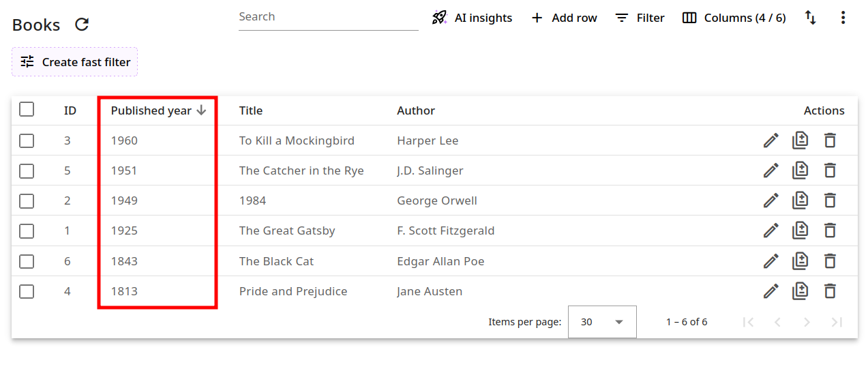Image resolution: width=868 pixels, height=371 pixels.
Task: Click the Author column header
Action: click(x=416, y=110)
